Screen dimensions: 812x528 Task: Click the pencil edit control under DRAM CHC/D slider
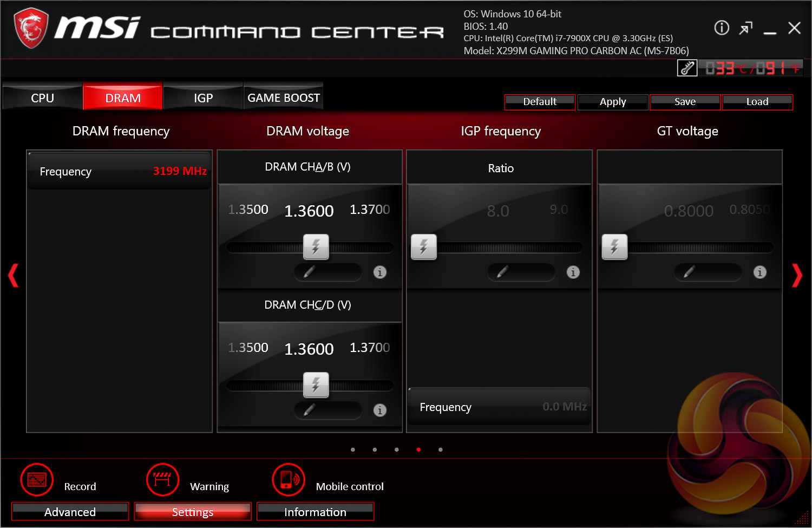point(328,410)
